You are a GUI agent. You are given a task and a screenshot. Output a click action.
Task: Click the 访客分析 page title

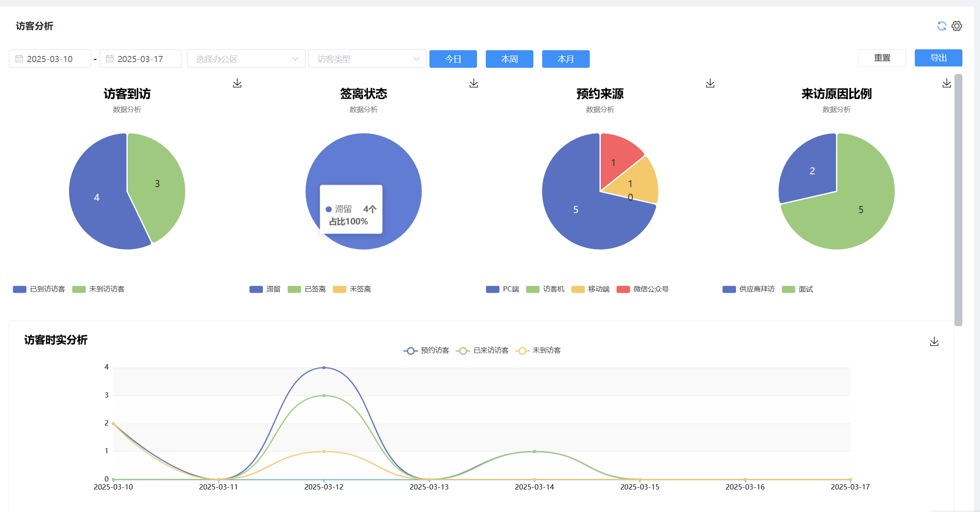[x=34, y=26]
